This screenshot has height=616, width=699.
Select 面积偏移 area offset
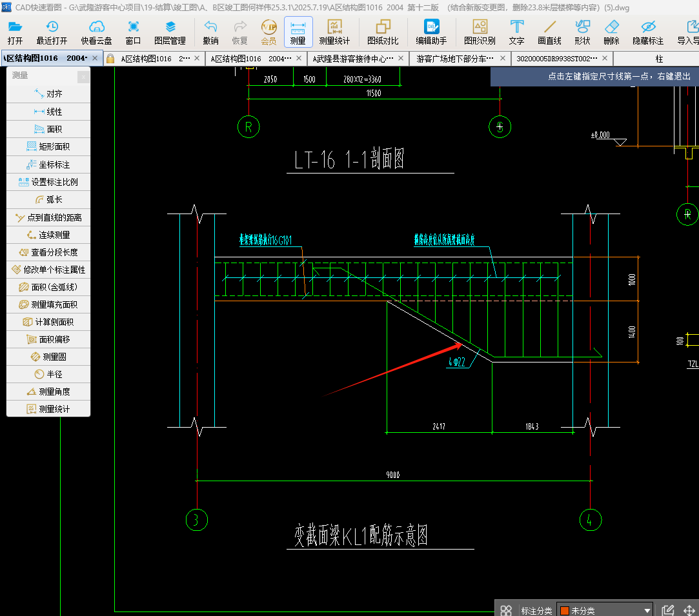48,339
